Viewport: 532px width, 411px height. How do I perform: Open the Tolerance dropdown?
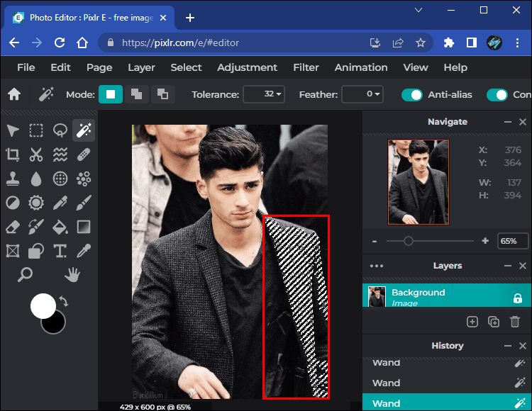(264, 94)
